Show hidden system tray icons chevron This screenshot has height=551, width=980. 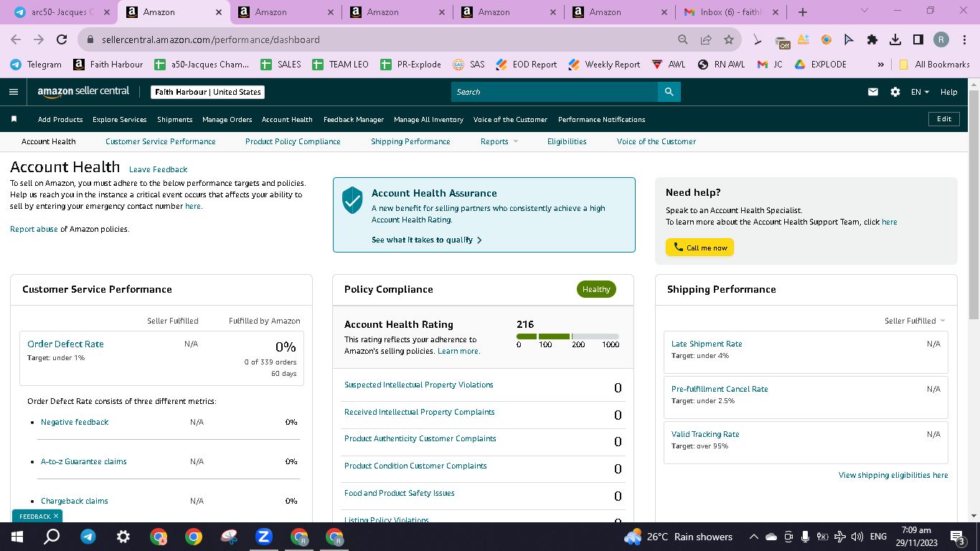pyautogui.click(x=753, y=537)
